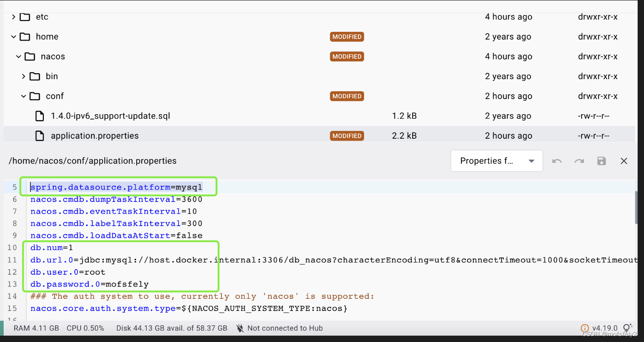Click the 2.2 kB size of application.properties
The image size is (644, 342).
[x=404, y=136]
